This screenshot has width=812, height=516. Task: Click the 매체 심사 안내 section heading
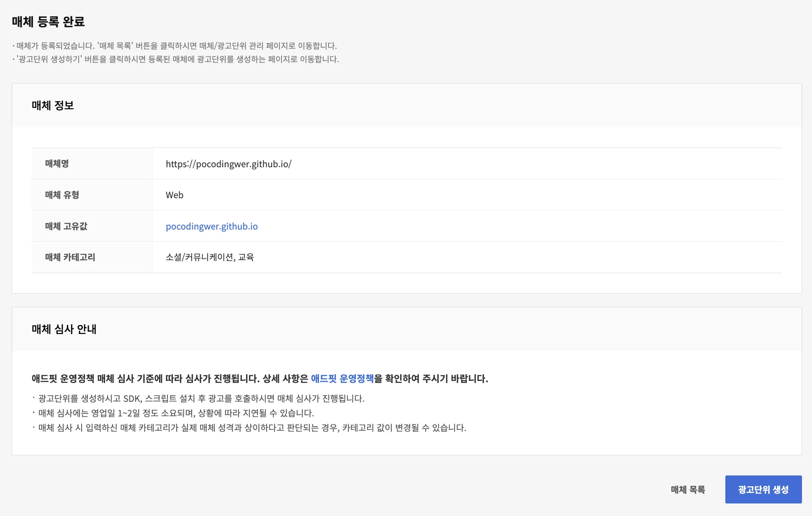pos(64,329)
